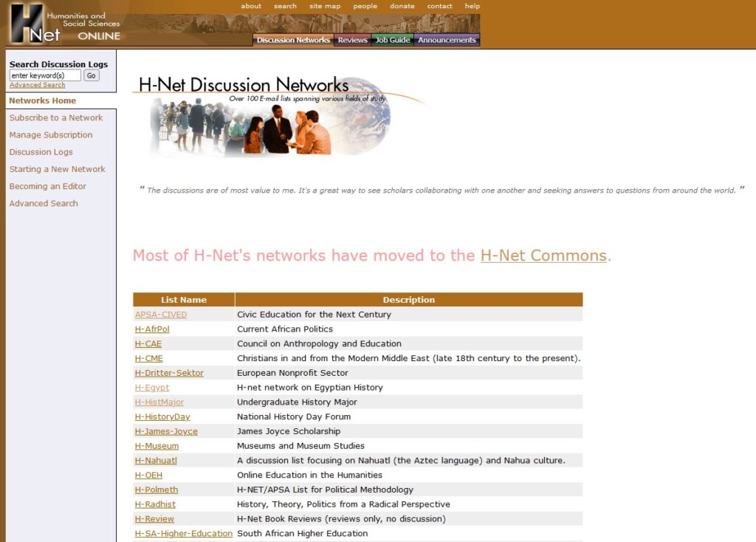The height and width of the screenshot is (542, 756).
Task: Open the 'help' top menu item
Action: point(472,6)
